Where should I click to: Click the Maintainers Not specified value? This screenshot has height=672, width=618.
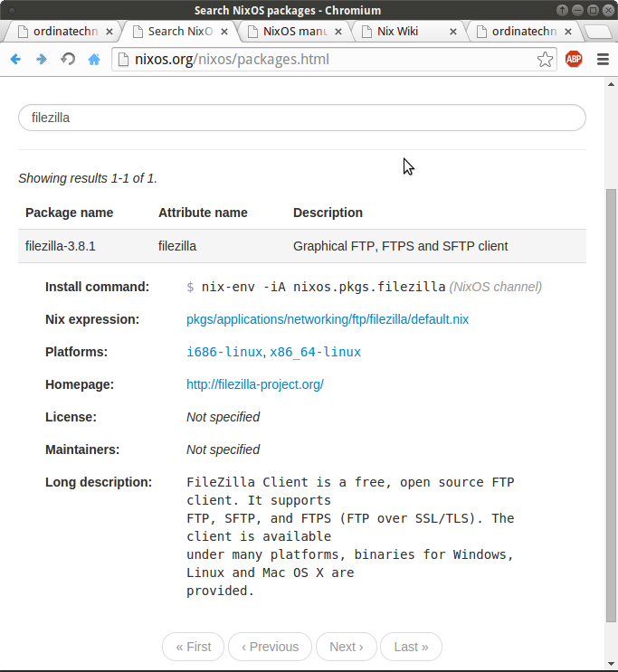click(223, 450)
